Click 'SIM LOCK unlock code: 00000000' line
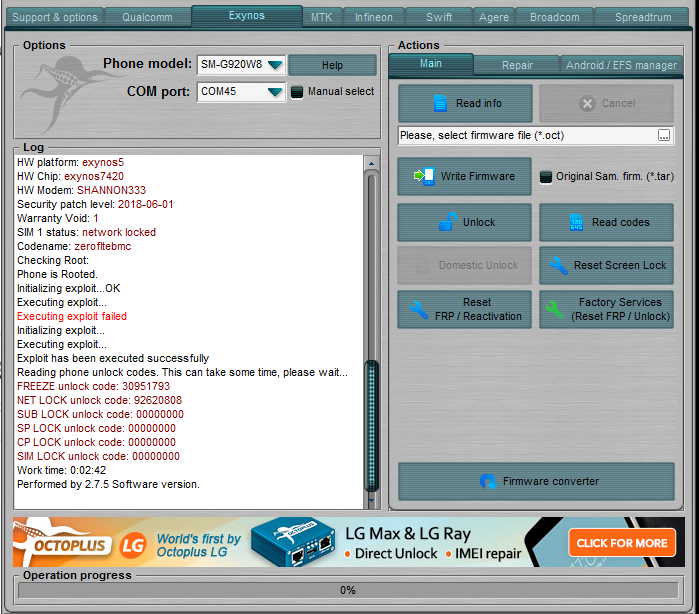 pos(99,456)
